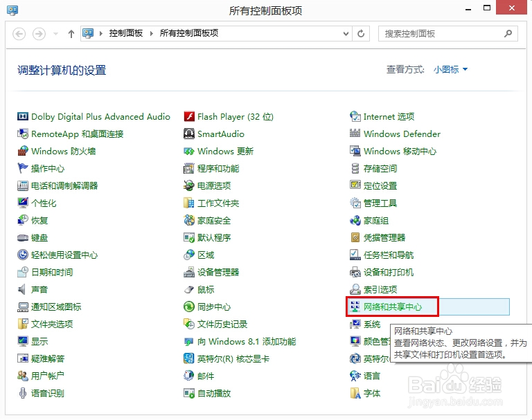This screenshot has height=420, width=532.
Task: Open the 文件历史记录 link
Action: pyautogui.click(x=222, y=324)
